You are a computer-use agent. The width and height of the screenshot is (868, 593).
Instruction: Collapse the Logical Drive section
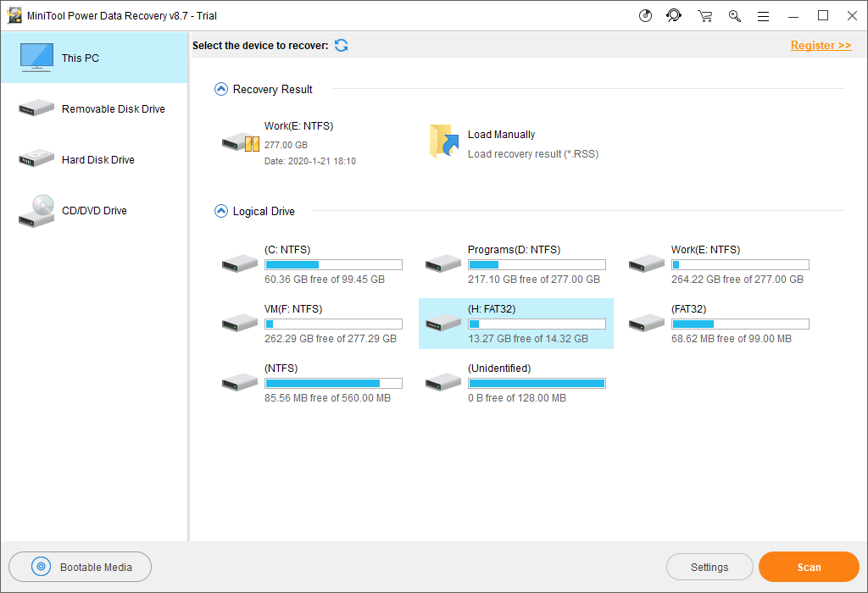(221, 211)
